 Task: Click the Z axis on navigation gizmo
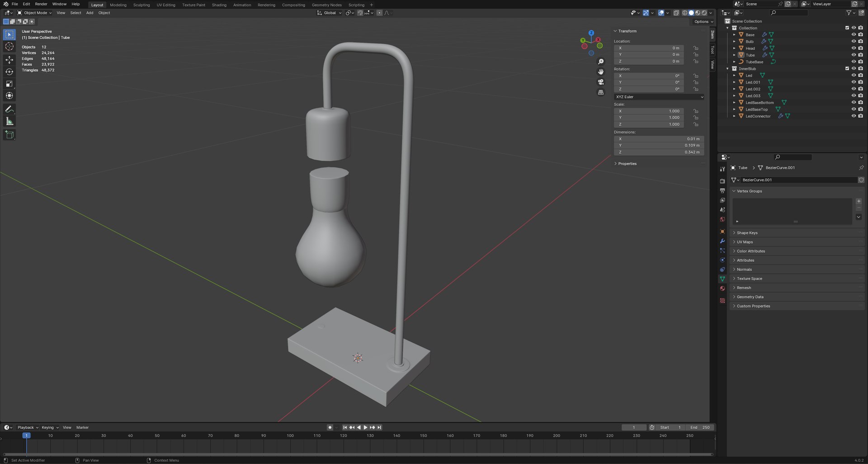591,33
